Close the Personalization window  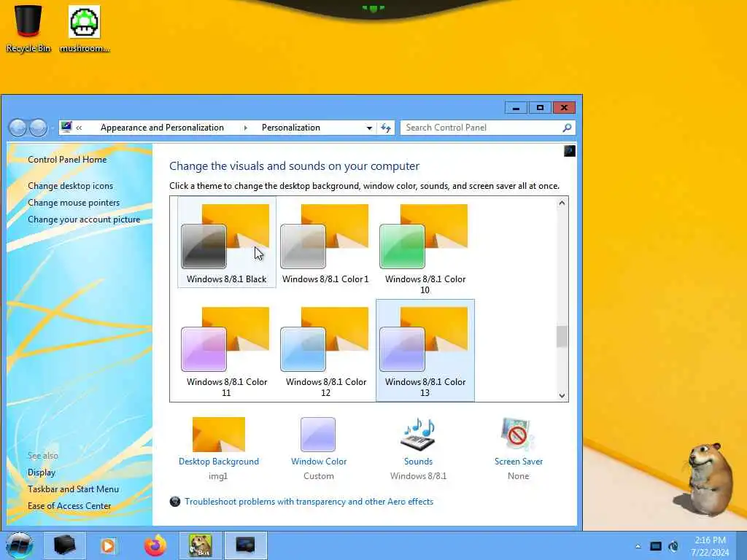(x=564, y=108)
